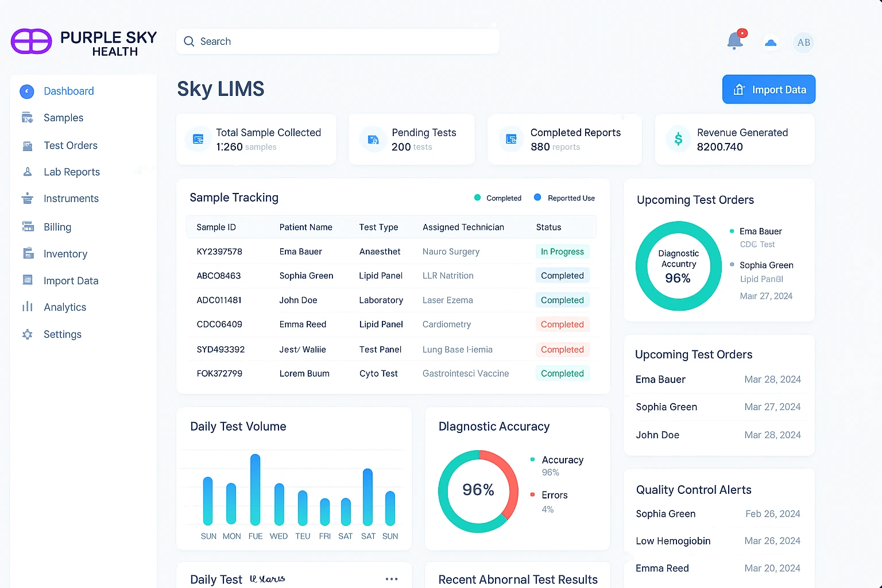882x588 pixels.
Task: Go to Test Orders in sidebar
Action: point(70,145)
